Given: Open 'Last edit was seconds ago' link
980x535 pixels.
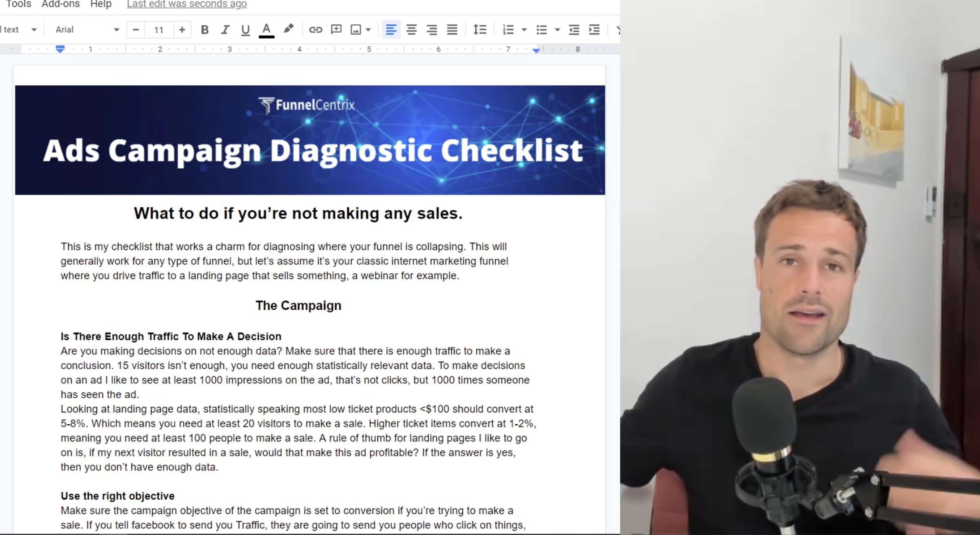Looking at the screenshot, I should coord(187,4).
